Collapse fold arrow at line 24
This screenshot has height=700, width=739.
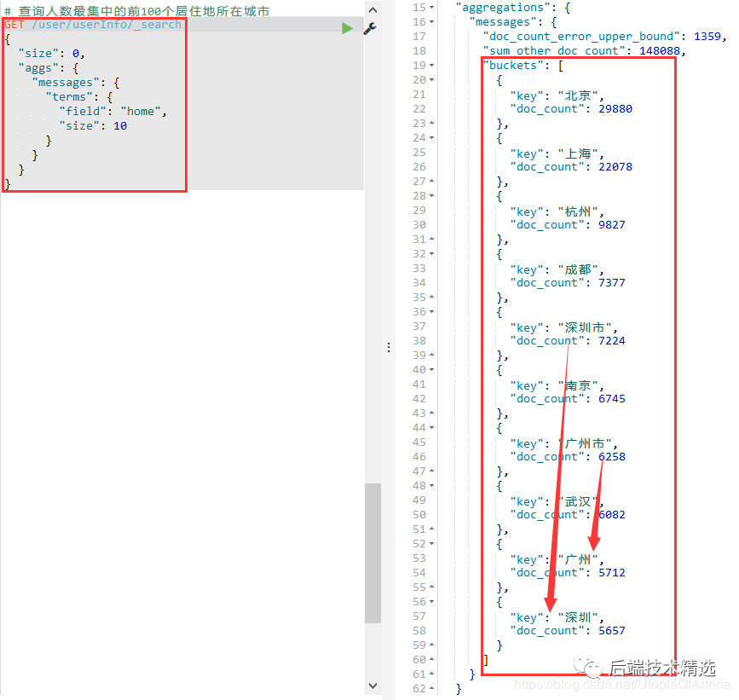point(431,138)
